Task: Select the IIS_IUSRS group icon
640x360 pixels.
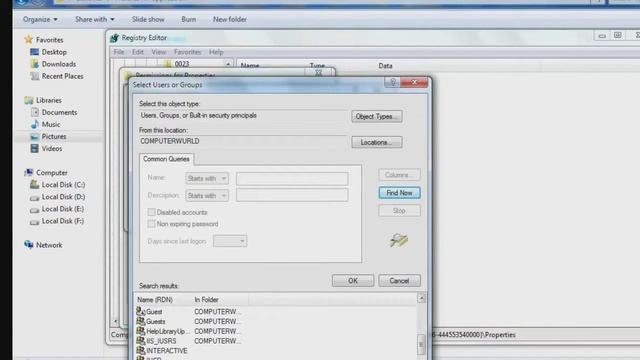Action: 140,341
